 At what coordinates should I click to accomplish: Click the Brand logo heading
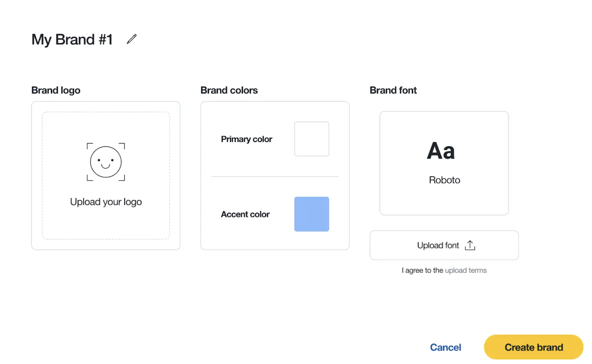click(x=56, y=90)
